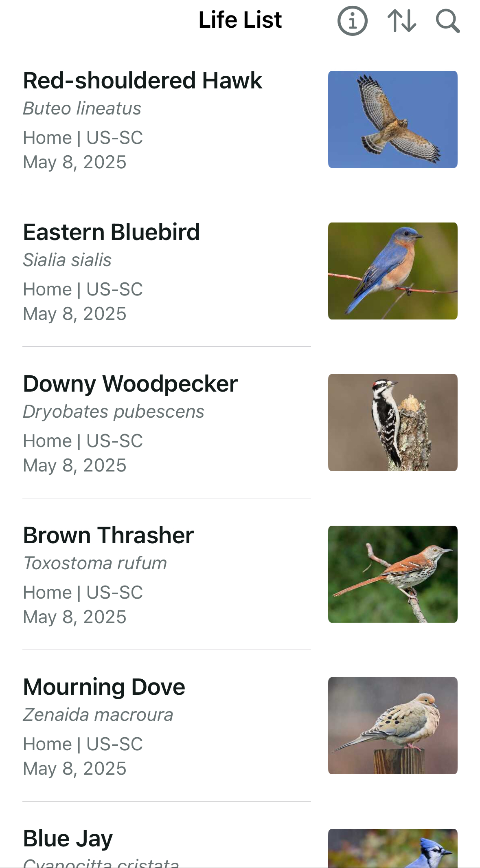Select the Toxostoma rufum label
The height and width of the screenshot is (868, 480).
tap(95, 563)
